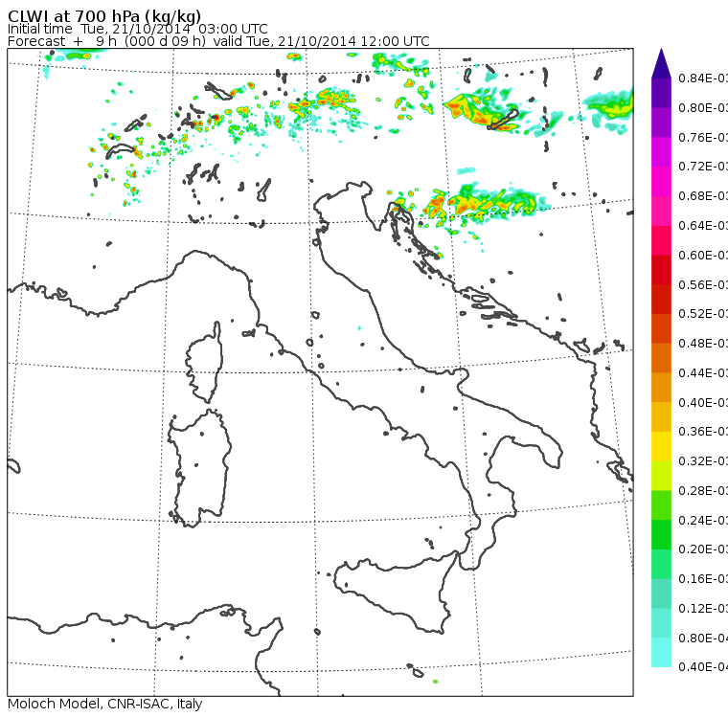Click the yellow-green swatch between 0.28E-03 and 0.32E-03
This screenshot has height=717, width=728.
point(661,476)
